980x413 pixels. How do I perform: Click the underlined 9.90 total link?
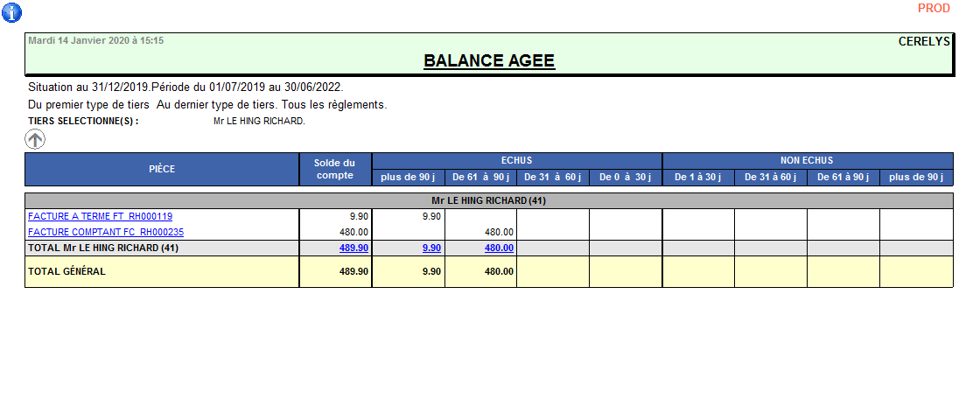(x=431, y=248)
